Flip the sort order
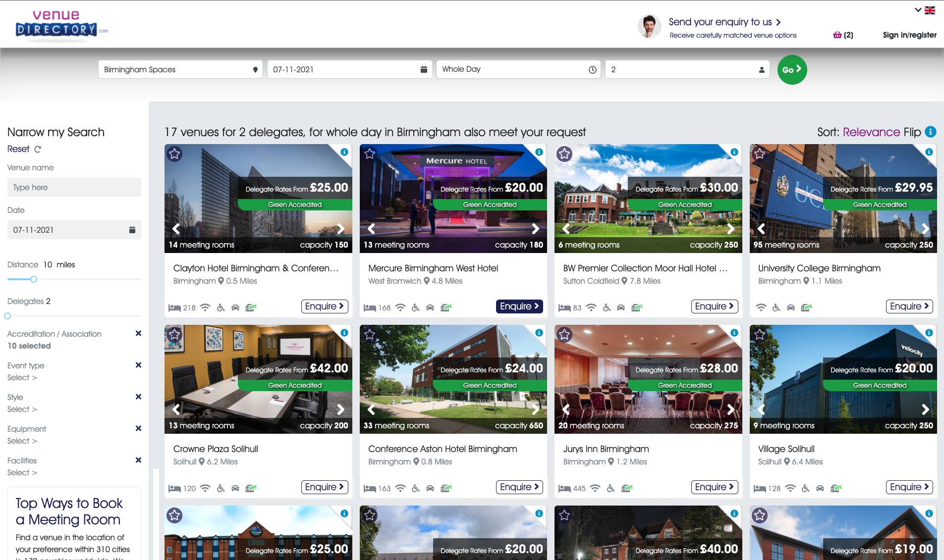Screen dimensions: 944x560 912,132
